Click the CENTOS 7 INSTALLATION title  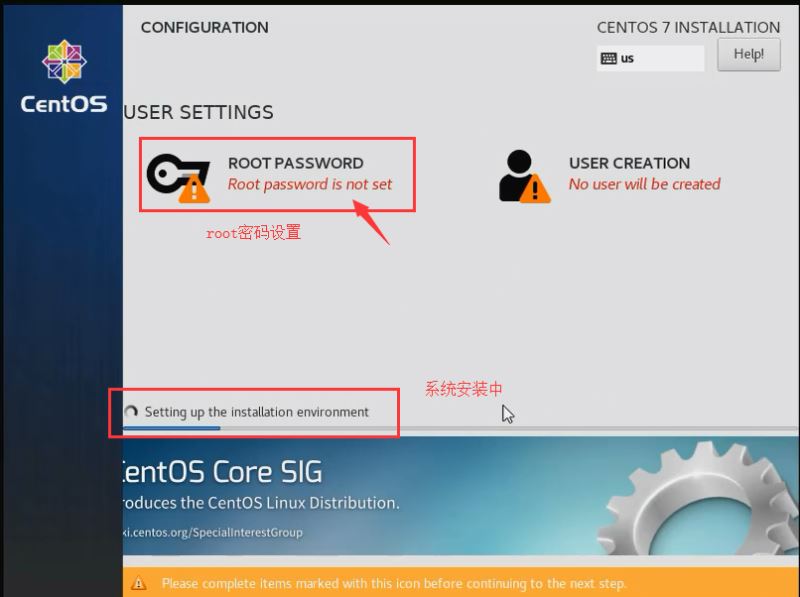click(x=688, y=28)
